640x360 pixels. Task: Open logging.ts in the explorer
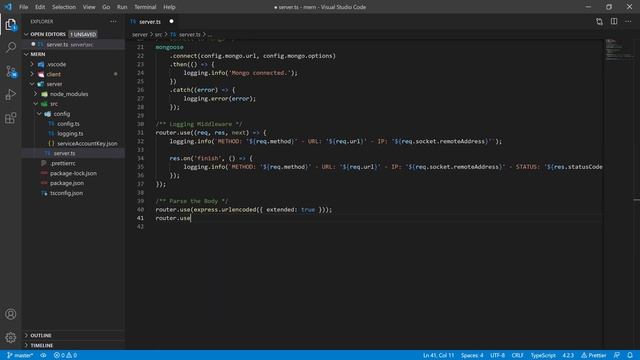point(70,133)
